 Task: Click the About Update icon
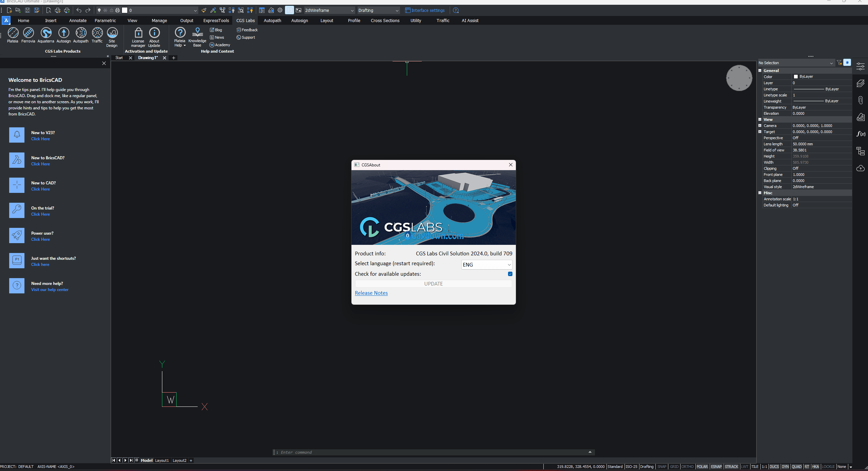154,37
